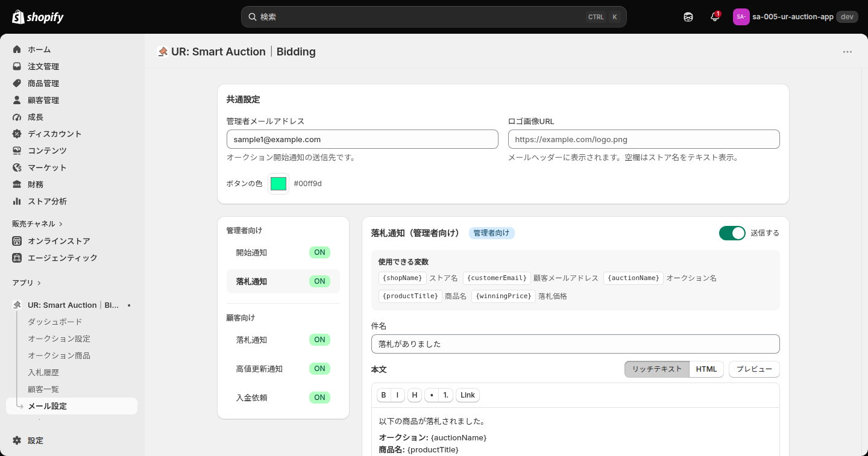Open the notifications bell icon
This screenshot has height=456, width=868.
coord(715,17)
